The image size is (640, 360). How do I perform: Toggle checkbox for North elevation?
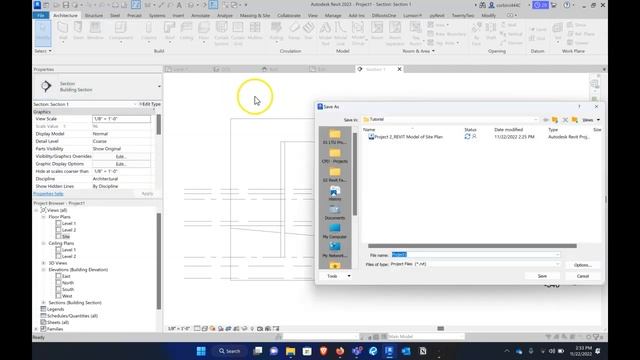pos(58,282)
